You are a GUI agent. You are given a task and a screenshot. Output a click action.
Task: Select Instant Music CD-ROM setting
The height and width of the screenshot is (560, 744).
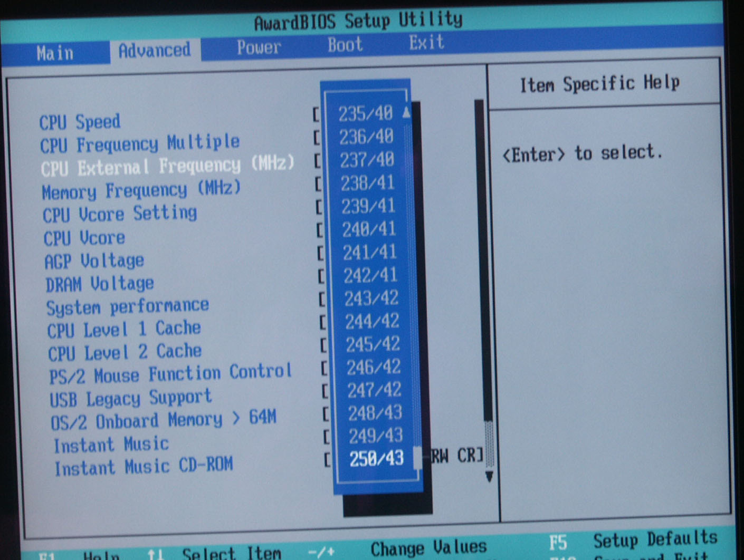pyautogui.click(x=144, y=468)
